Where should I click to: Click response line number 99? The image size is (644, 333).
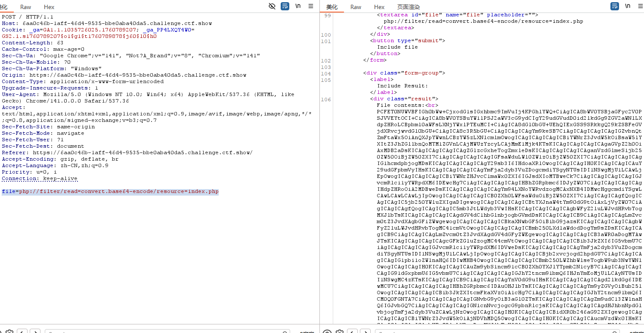328,15
